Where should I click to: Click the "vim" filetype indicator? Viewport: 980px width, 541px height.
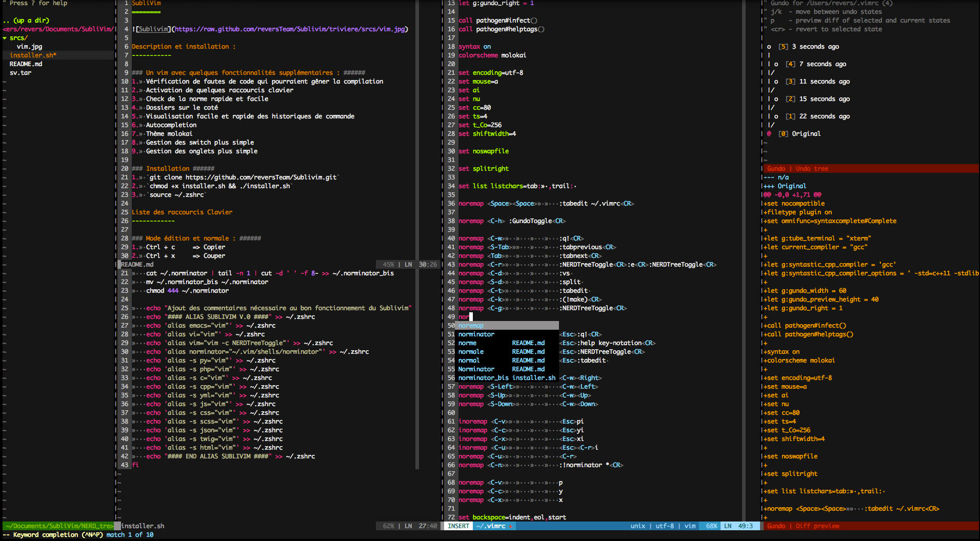[690, 526]
